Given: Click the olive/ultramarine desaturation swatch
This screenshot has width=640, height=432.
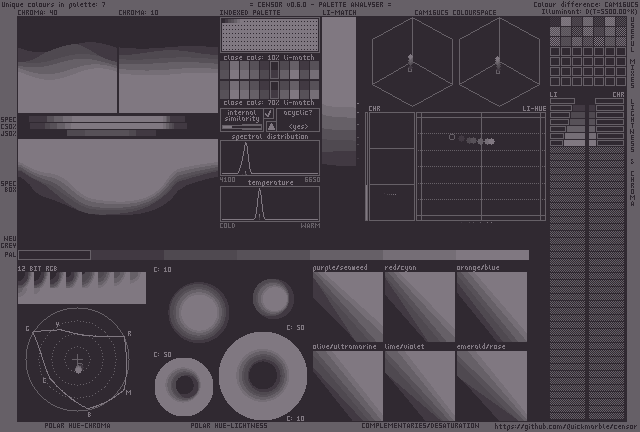Looking at the screenshot, I should [x=348, y=385].
